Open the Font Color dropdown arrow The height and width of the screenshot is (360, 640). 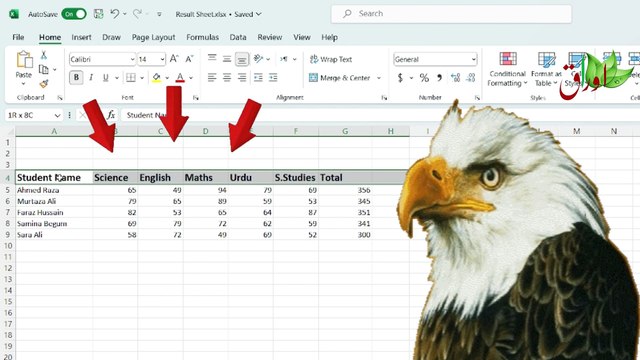coord(191,78)
